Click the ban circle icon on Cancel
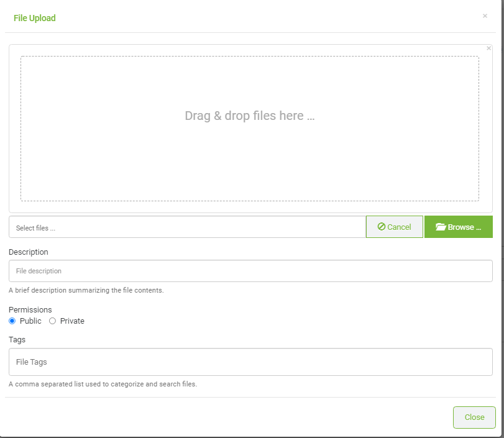The width and height of the screenshot is (504, 438). pyautogui.click(x=381, y=227)
